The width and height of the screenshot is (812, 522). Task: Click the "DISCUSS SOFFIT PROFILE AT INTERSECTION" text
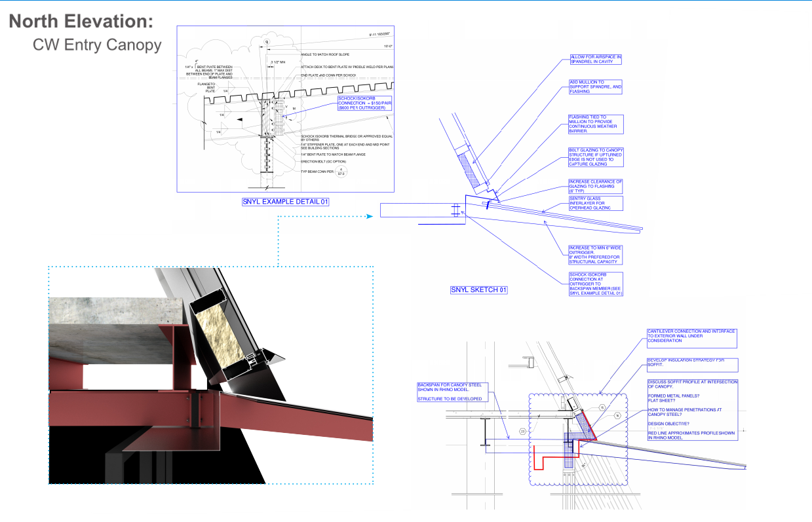coord(693,384)
